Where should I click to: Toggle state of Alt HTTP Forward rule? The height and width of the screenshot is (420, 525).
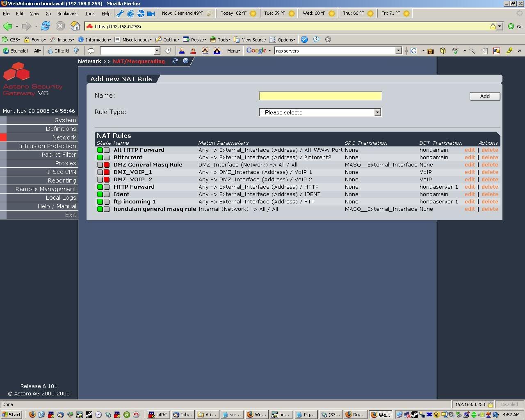100,150
